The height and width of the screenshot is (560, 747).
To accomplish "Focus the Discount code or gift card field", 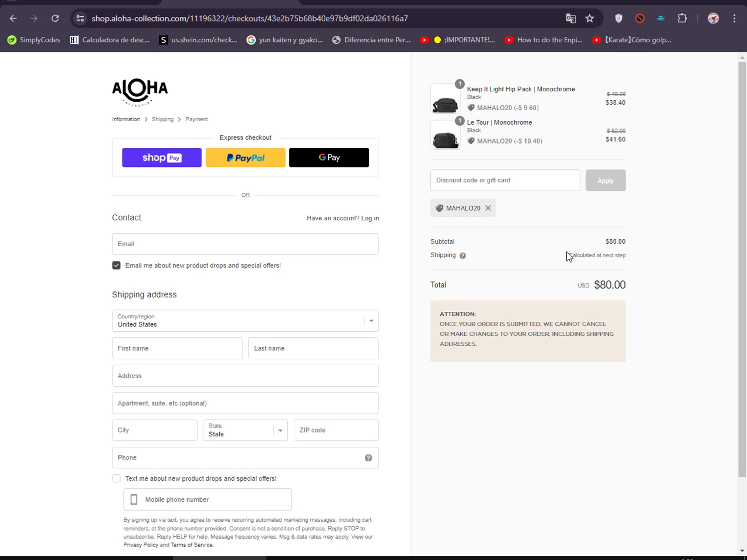I will (x=505, y=180).
